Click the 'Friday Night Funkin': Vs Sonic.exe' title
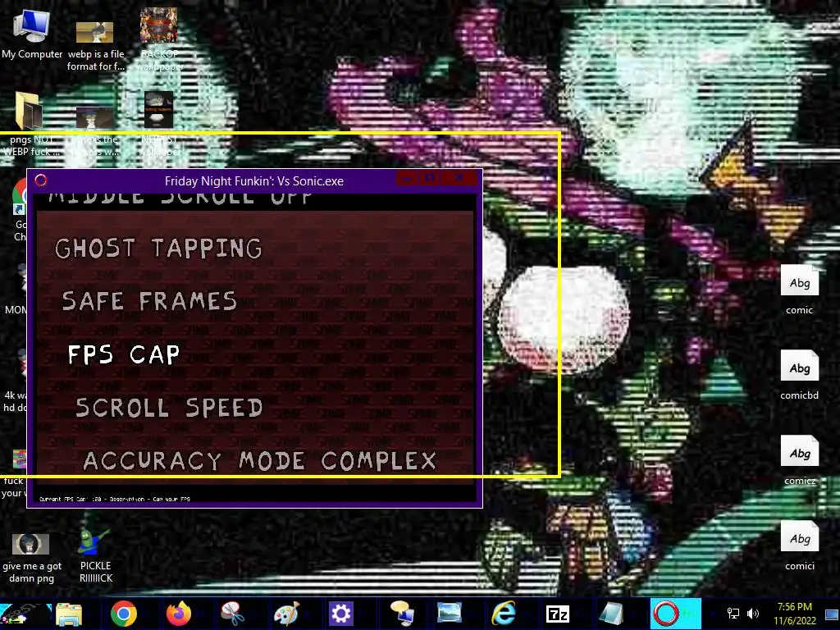 (254, 181)
